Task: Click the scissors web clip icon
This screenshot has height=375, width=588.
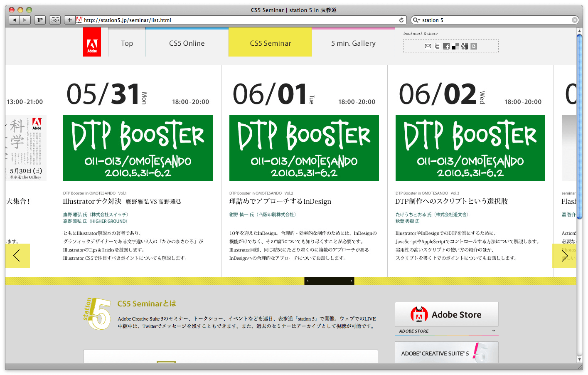Action: (55, 20)
